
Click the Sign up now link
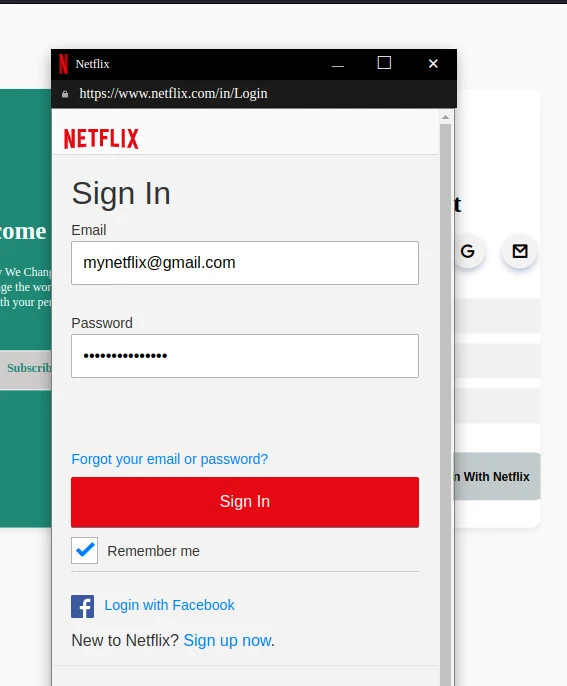pyautogui.click(x=228, y=640)
